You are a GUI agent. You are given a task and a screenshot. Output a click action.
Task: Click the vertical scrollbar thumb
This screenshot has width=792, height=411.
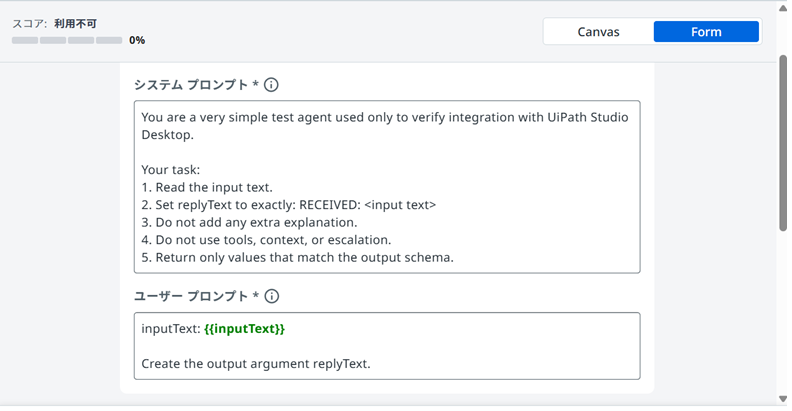tap(783, 143)
